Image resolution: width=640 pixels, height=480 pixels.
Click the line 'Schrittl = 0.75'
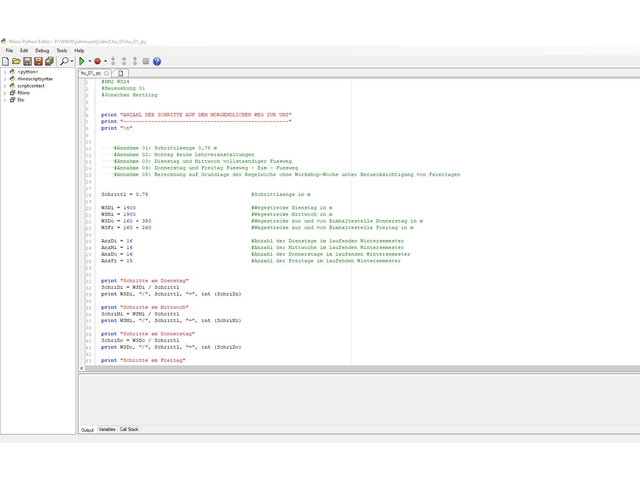pyautogui.click(x=124, y=194)
